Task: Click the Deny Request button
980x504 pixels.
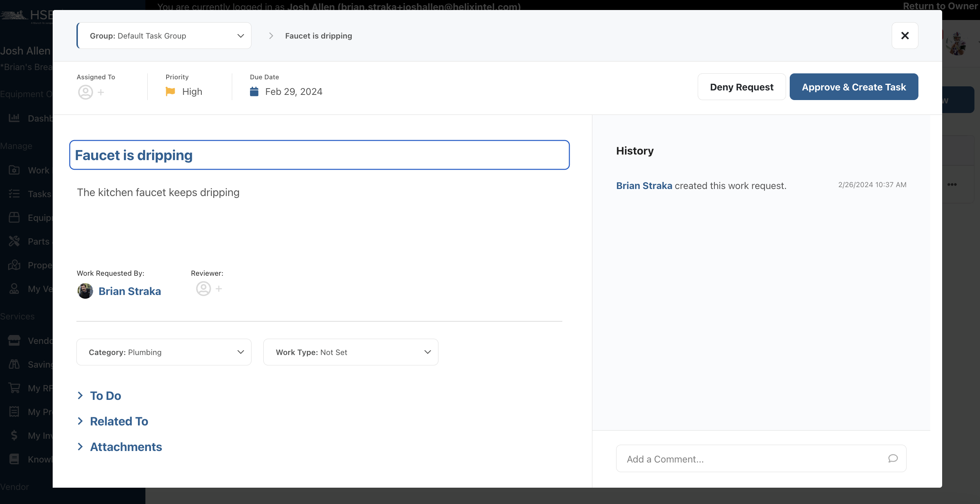Action: click(x=741, y=87)
